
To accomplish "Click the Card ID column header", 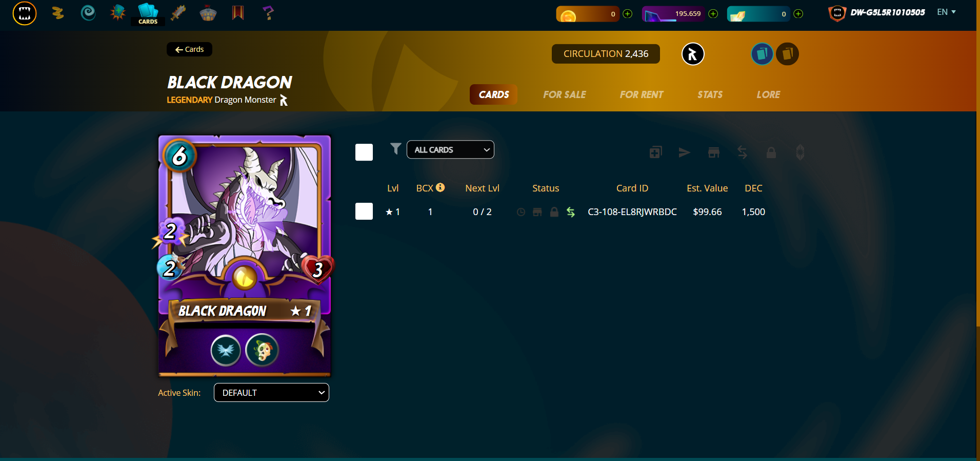I will pyautogui.click(x=632, y=188).
